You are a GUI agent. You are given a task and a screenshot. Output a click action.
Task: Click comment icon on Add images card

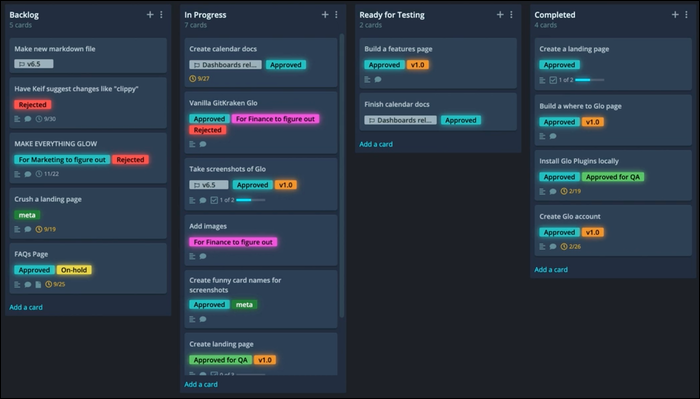(x=203, y=256)
